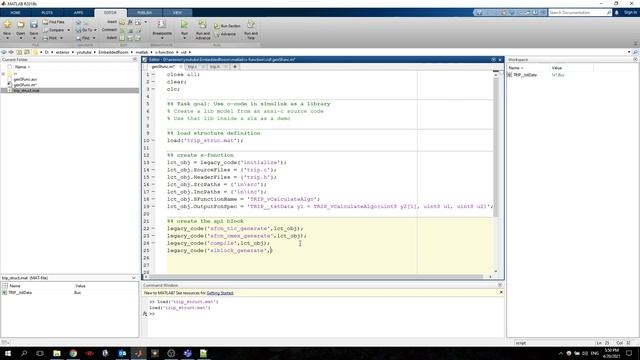The image size is (640, 360).
Task: Open Current Folder panel actions menu
Action: [x=135, y=60]
